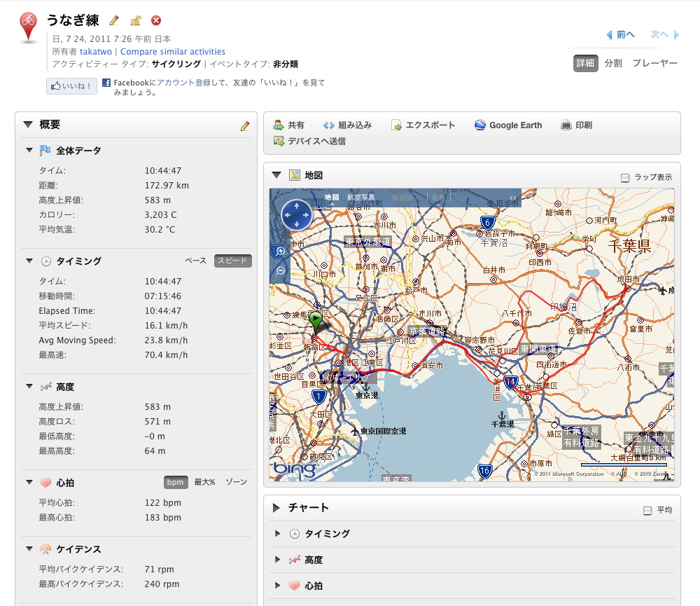Select 最大% heart rate display
This screenshot has height=606, width=700.
(205, 482)
